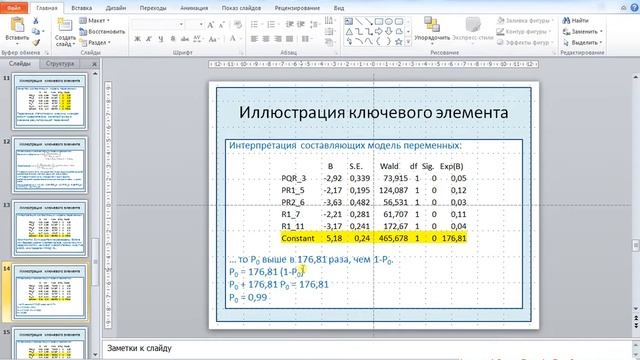Image resolution: width=640 pixels, height=360 pixels.
Task: Switch to the Структура outline pane tab
Action: [60, 64]
